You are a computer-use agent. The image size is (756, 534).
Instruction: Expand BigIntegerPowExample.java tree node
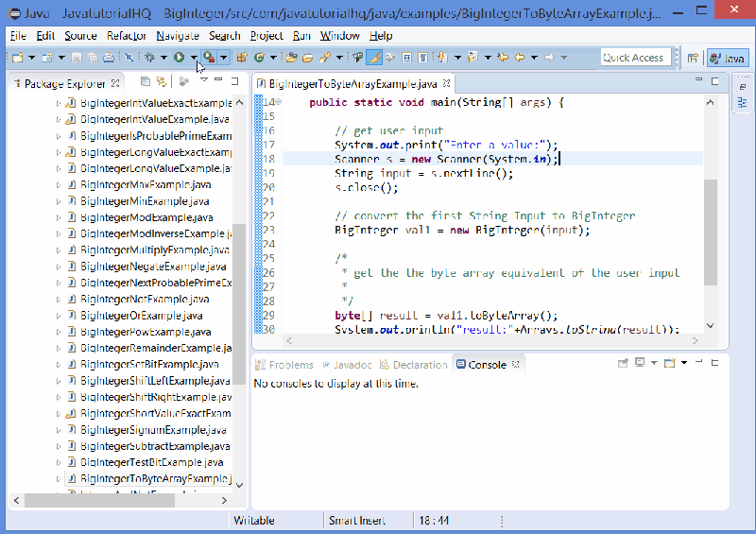[59, 333]
